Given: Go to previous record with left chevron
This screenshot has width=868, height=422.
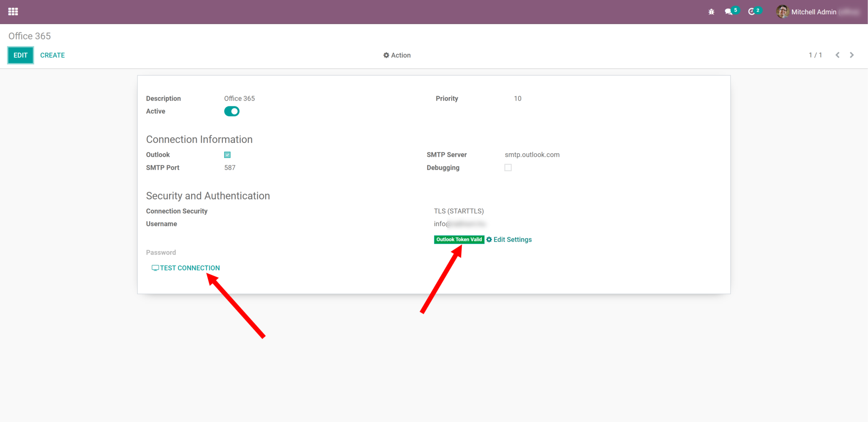Looking at the screenshot, I should (837, 55).
